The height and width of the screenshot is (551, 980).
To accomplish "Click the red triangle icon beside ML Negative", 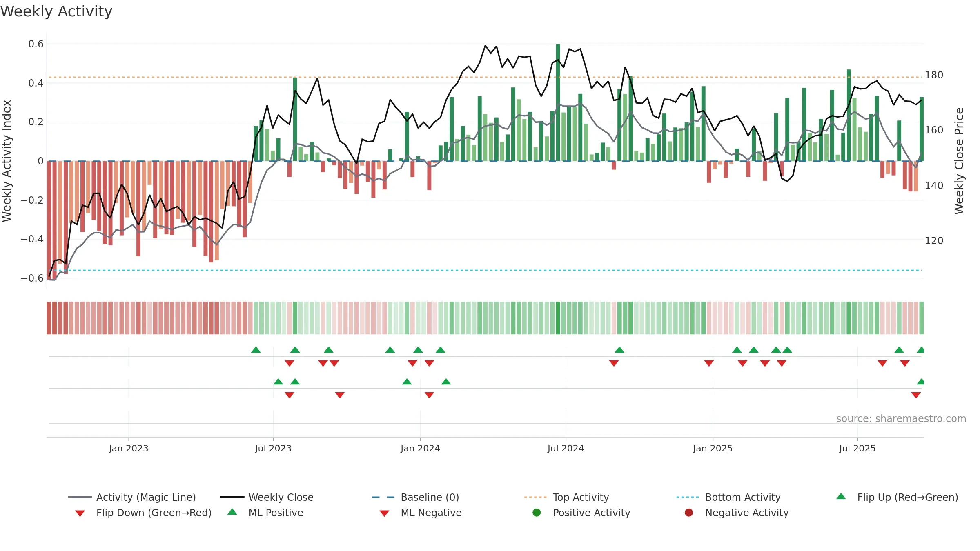I will pos(384,513).
